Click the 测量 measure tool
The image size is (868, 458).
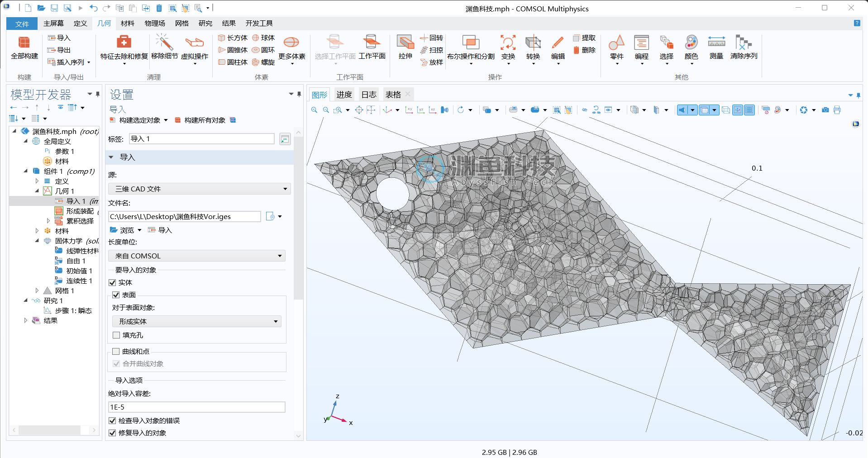716,48
